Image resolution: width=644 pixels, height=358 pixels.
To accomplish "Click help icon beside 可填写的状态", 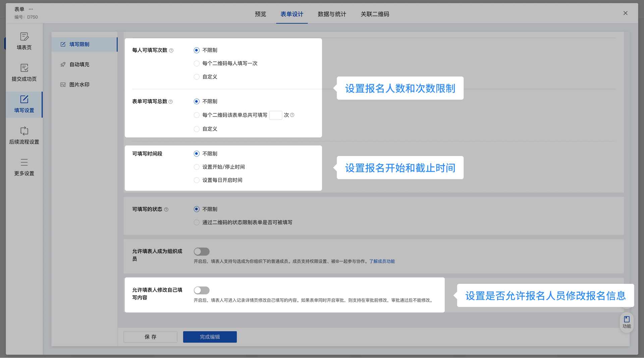I will [166, 210].
